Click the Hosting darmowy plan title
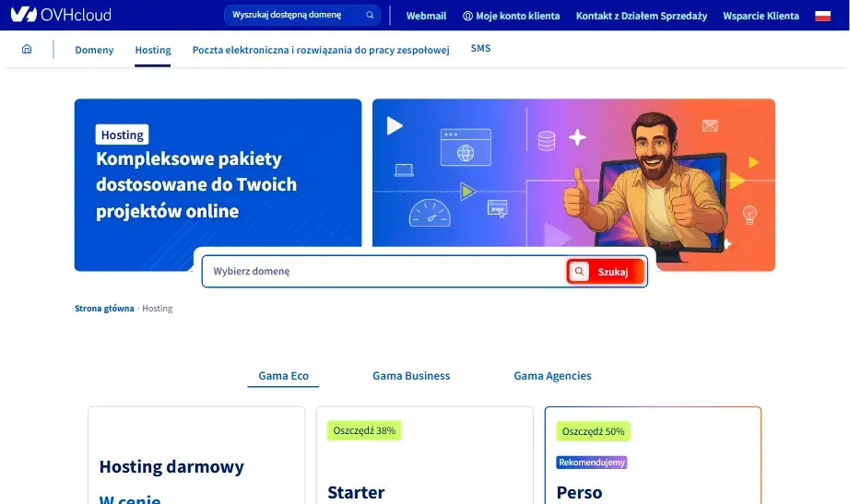Viewport: 850px width, 504px height. pyautogui.click(x=171, y=466)
